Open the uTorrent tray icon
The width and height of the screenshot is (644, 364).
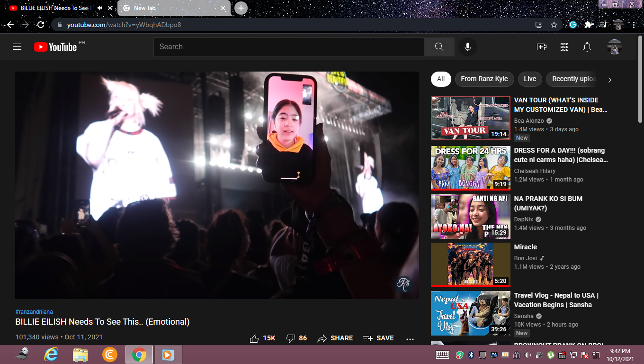tap(551, 355)
